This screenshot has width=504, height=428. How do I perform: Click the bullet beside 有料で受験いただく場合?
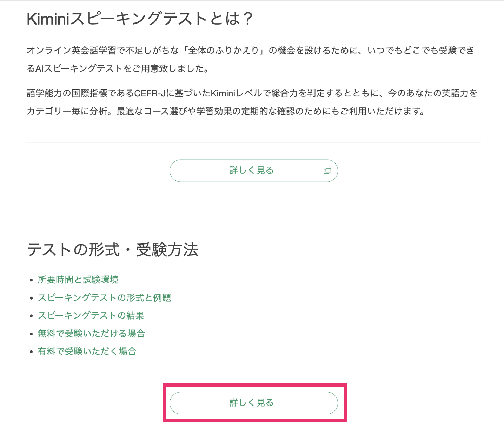(x=31, y=352)
